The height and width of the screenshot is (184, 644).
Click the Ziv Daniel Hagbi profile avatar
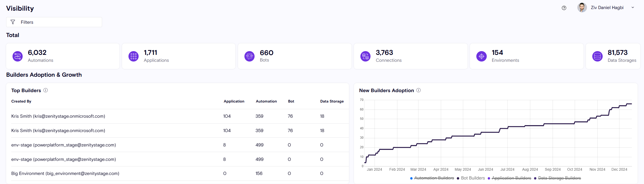[582, 7]
